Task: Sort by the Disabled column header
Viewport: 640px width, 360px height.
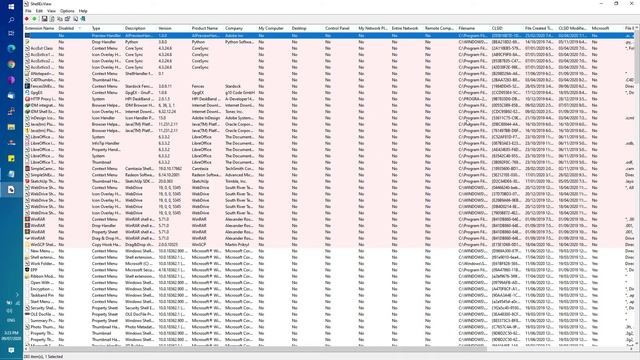Action: [x=73, y=29]
